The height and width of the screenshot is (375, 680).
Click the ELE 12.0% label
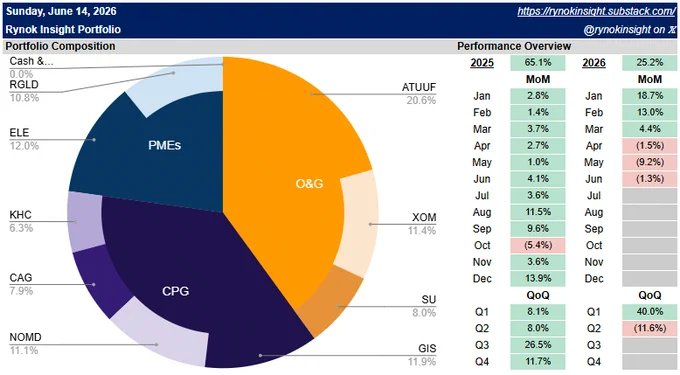point(24,139)
